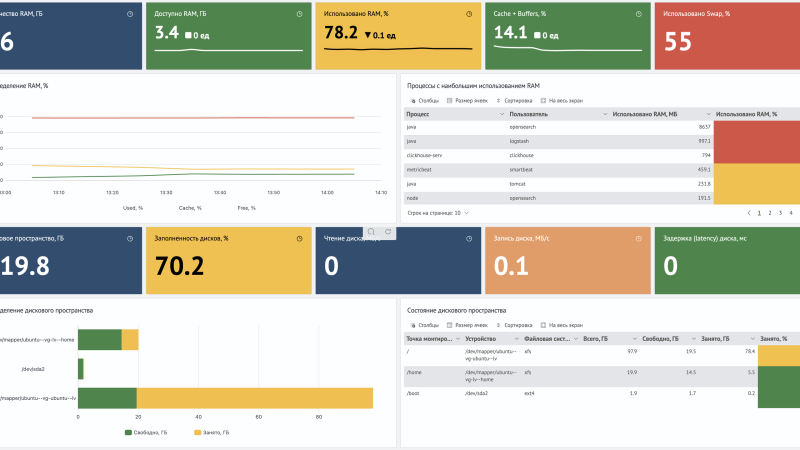Click the clock icon on Заполненность дисков card
This screenshot has height=450, width=800.
[x=299, y=239]
